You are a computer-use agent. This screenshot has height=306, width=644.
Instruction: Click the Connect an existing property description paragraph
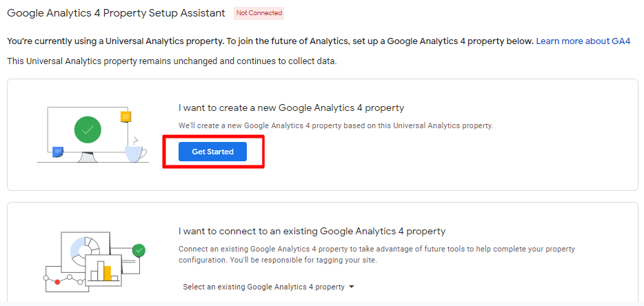[376, 254]
